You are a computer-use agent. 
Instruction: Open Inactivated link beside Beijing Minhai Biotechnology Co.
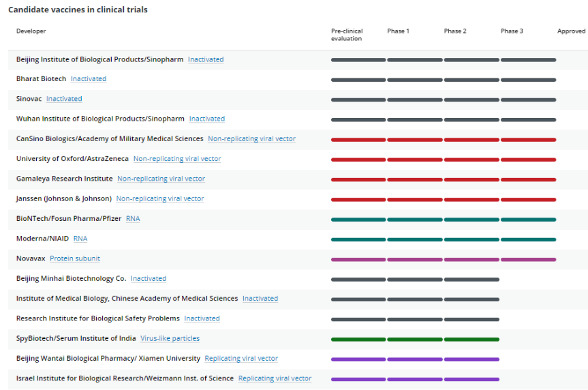(x=148, y=278)
